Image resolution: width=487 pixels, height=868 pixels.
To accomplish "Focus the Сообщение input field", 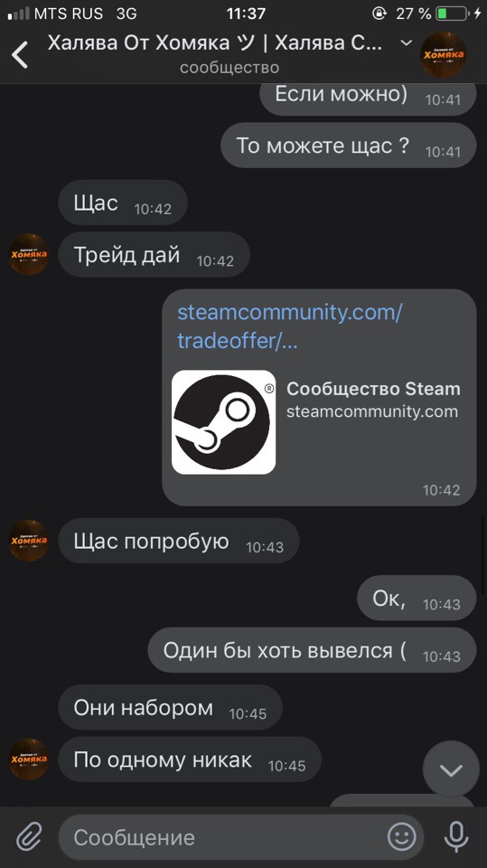I will click(x=241, y=837).
